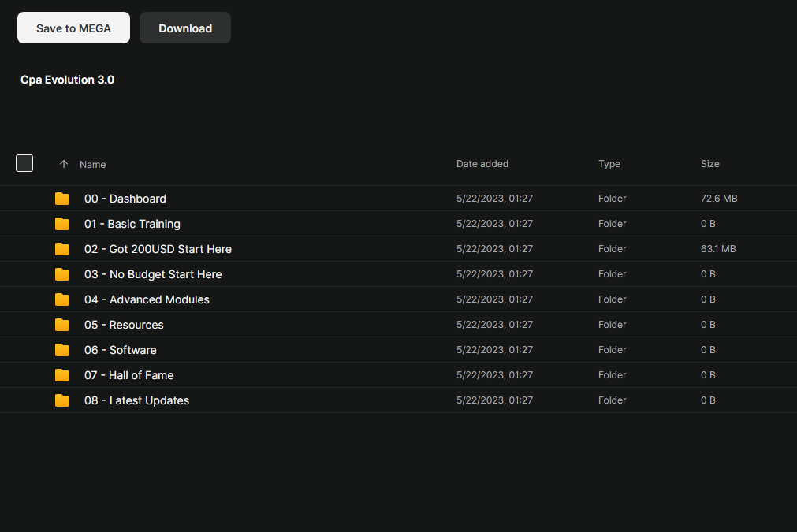The height and width of the screenshot is (532, 797).
Task: Toggle the select-all checkbox in header
Action: [24, 163]
